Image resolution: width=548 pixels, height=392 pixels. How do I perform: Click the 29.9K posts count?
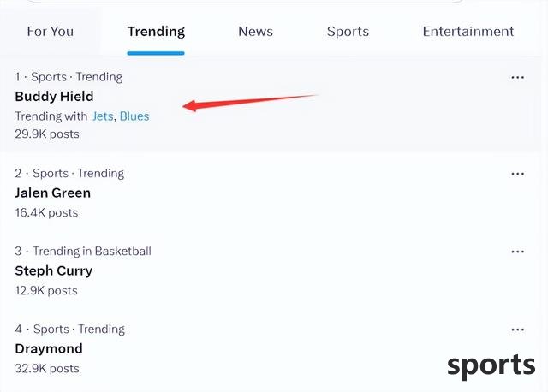tap(47, 134)
